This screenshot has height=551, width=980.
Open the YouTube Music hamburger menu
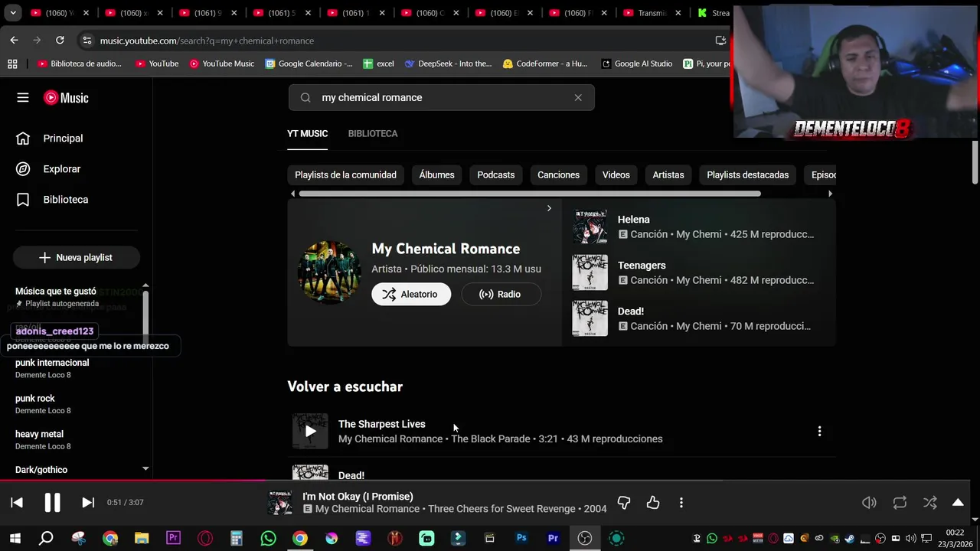click(x=23, y=98)
